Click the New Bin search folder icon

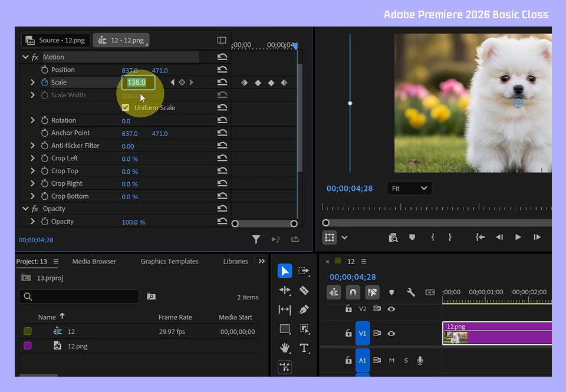click(x=151, y=297)
